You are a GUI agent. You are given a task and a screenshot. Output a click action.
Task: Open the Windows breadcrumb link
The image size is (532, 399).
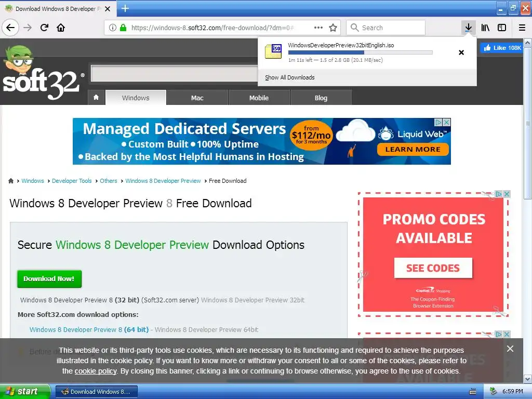pyautogui.click(x=33, y=181)
